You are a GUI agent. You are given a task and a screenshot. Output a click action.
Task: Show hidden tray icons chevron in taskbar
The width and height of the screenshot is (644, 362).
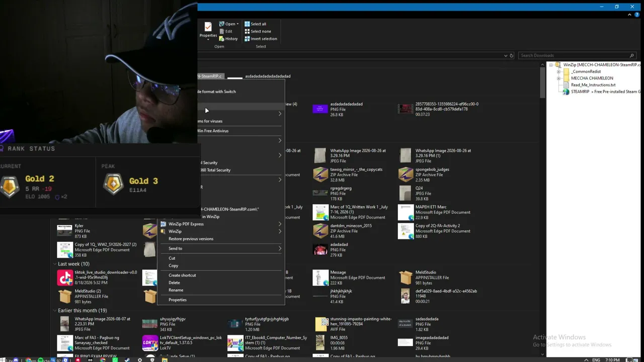pos(586,360)
